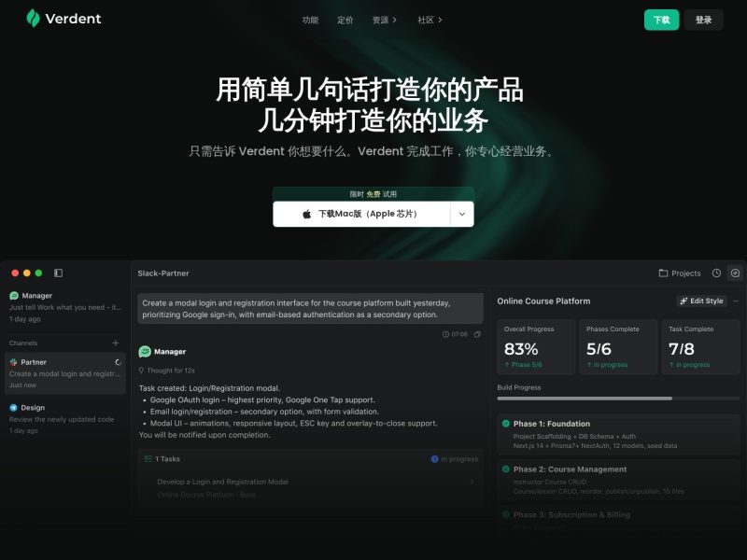Image resolution: width=747 pixels, height=560 pixels.
Task: Copy the message using copy icon
Action: pos(477,334)
